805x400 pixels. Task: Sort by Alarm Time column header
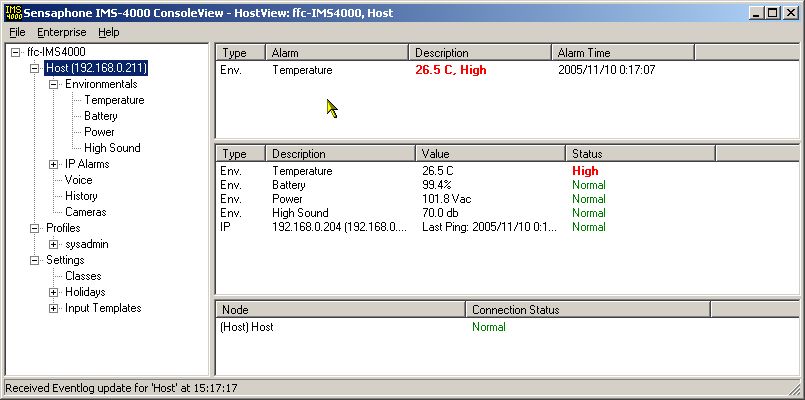click(x=623, y=53)
